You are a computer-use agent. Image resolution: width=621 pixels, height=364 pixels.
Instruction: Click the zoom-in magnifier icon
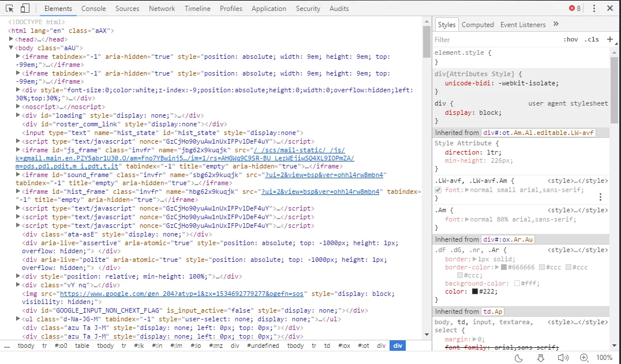[584, 358]
